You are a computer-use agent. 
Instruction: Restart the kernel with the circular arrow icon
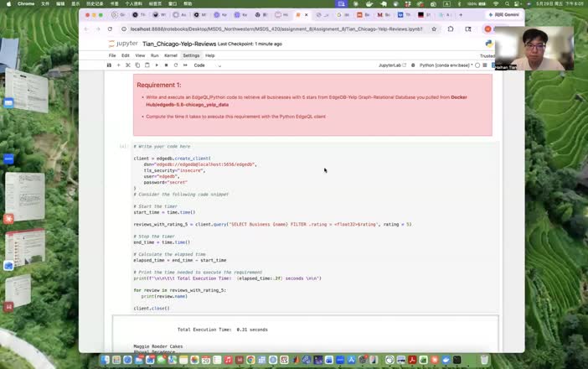[x=176, y=65]
